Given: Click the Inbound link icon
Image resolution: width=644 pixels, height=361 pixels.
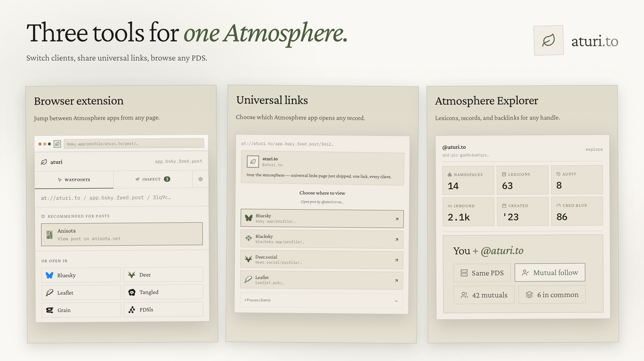Looking at the screenshot, I should pos(450,206).
